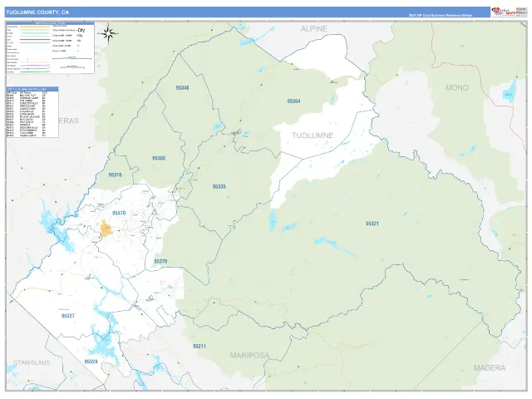Click the publisher logo in the header

click(504, 12)
